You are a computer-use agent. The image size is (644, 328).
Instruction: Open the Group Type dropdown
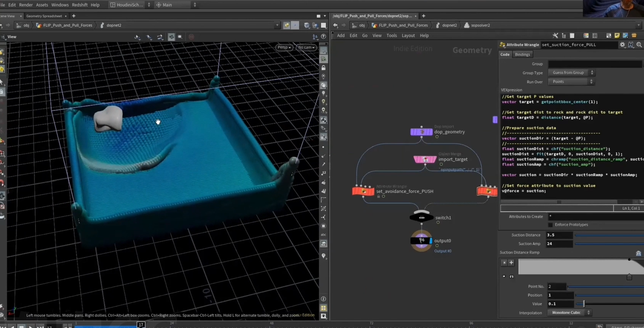[x=571, y=72]
